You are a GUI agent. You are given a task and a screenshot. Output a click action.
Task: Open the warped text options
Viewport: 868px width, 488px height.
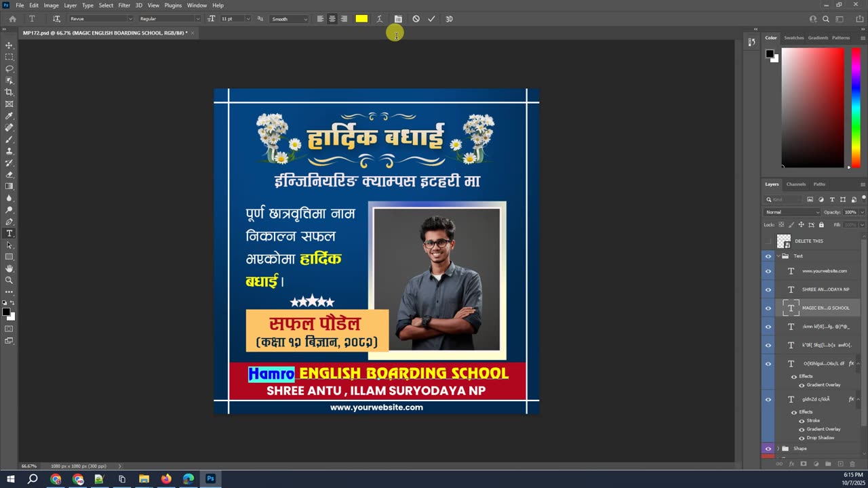(379, 19)
